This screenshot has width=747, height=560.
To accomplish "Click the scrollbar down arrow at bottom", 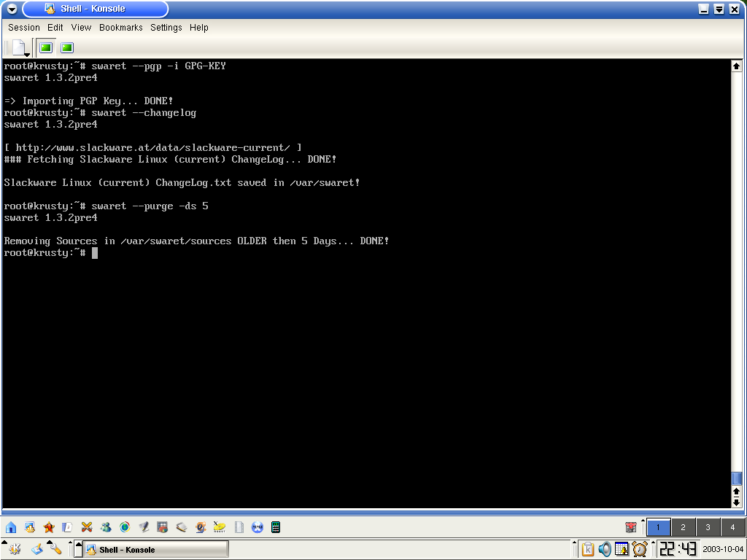I will tap(737, 502).
